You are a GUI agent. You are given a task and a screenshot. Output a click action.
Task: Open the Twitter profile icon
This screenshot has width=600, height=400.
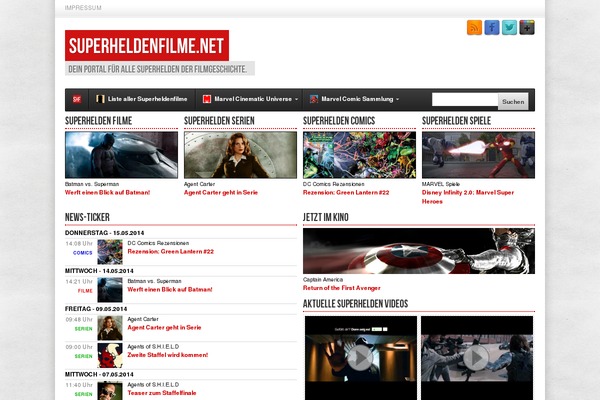point(509,28)
